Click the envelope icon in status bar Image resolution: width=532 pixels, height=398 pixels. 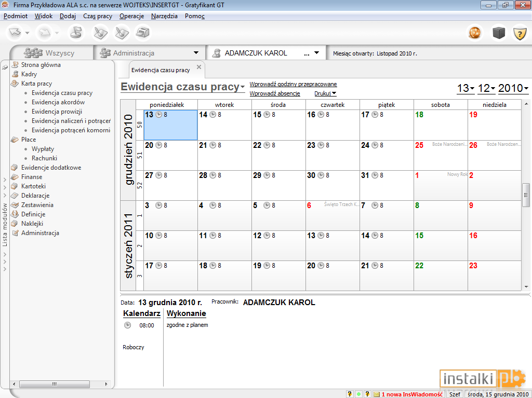pyautogui.click(x=377, y=394)
